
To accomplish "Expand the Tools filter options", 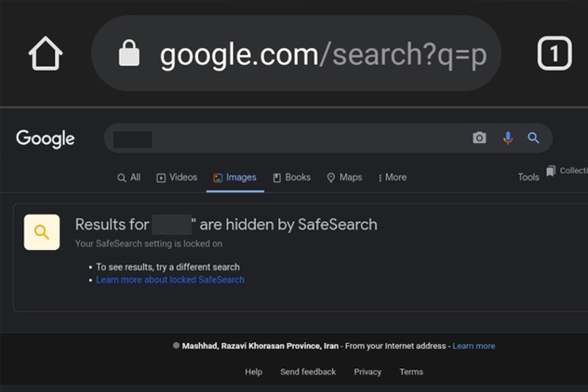I will tap(528, 177).
